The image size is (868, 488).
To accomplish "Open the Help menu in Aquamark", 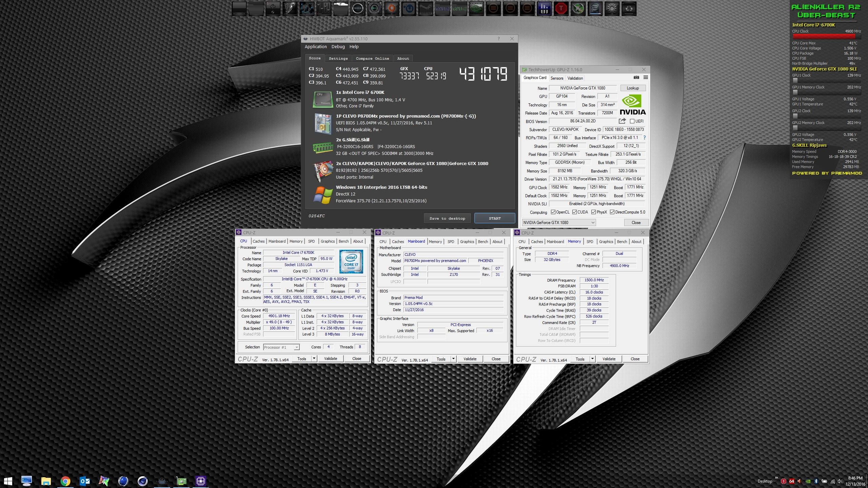I will point(354,47).
